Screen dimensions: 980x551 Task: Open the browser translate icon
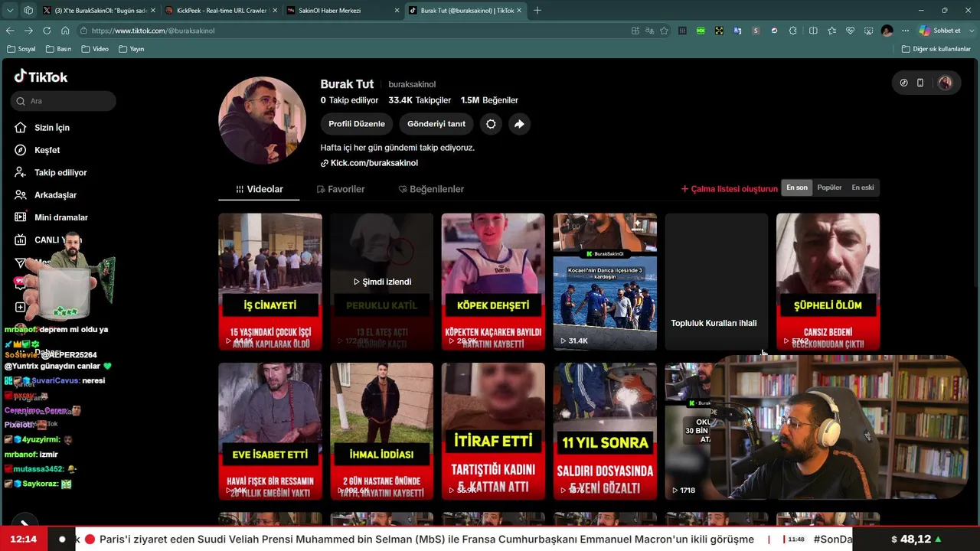(x=649, y=31)
